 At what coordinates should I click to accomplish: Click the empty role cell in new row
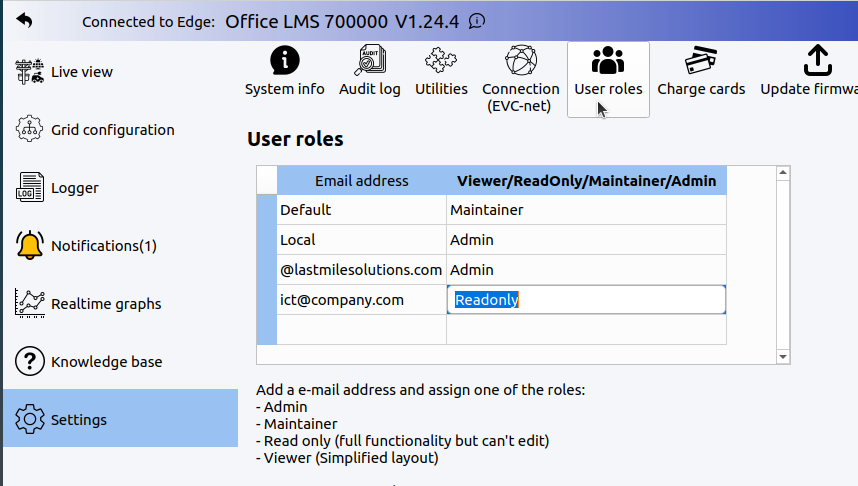click(587, 330)
